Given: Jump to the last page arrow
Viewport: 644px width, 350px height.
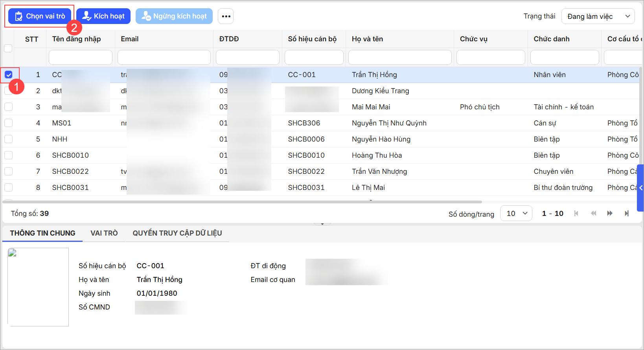Looking at the screenshot, I should pyautogui.click(x=627, y=213).
